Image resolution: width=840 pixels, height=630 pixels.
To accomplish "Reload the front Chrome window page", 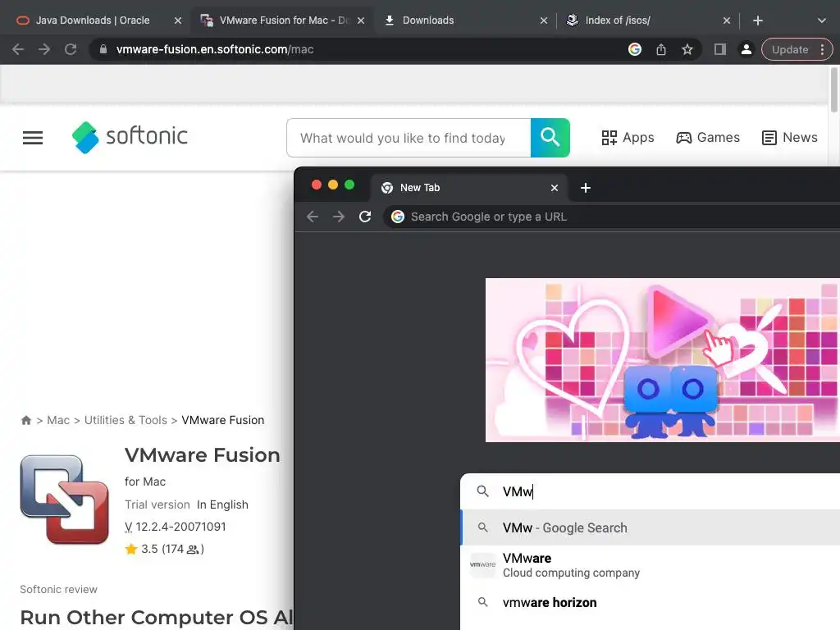I will coord(365,217).
